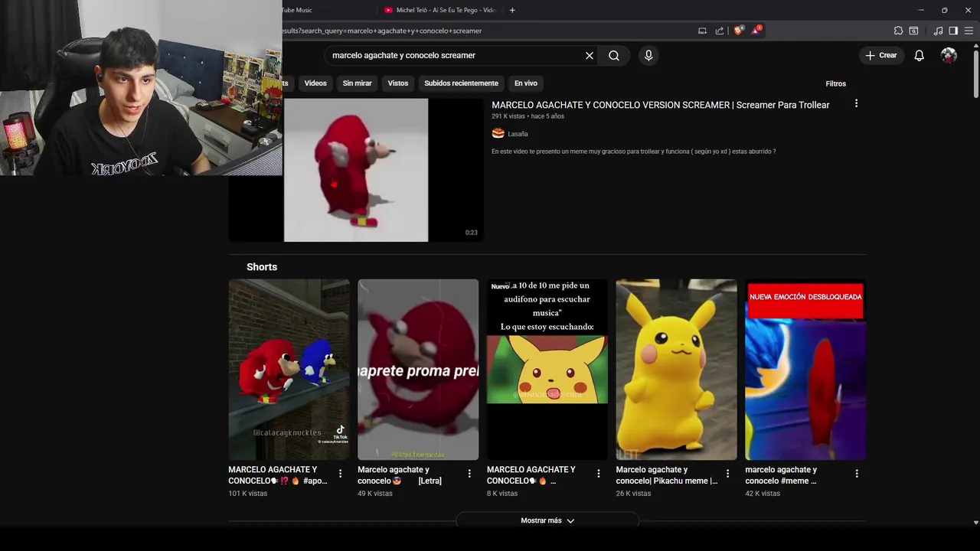Open the surprised Pikachu audífono short thumbnail
Screen dimensions: 980x551
(547, 370)
